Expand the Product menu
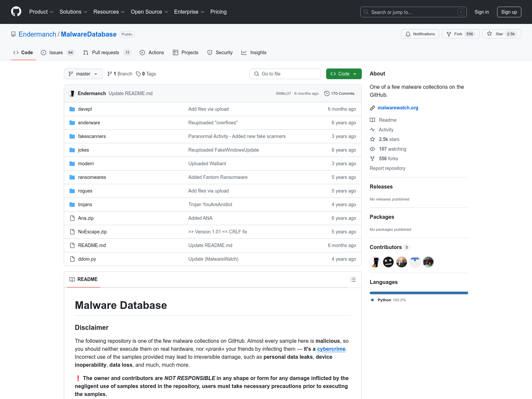 (x=41, y=12)
